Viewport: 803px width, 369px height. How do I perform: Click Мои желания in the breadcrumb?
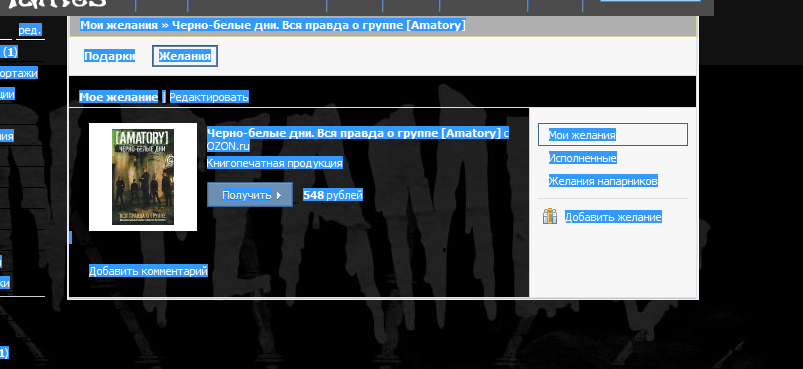point(119,25)
